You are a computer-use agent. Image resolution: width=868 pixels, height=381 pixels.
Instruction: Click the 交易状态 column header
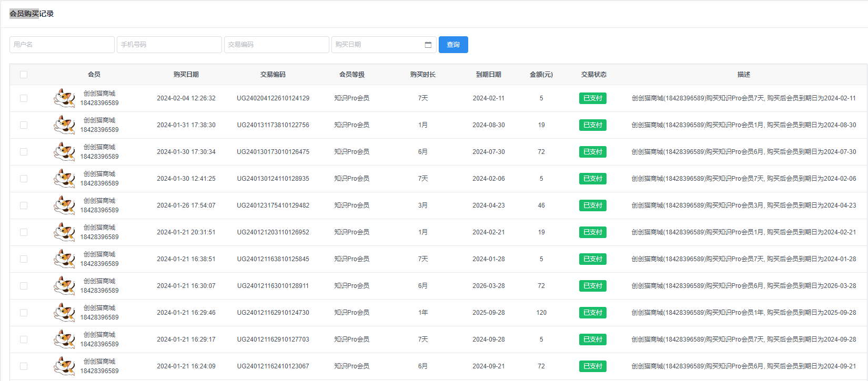pyautogui.click(x=594, y=75)
